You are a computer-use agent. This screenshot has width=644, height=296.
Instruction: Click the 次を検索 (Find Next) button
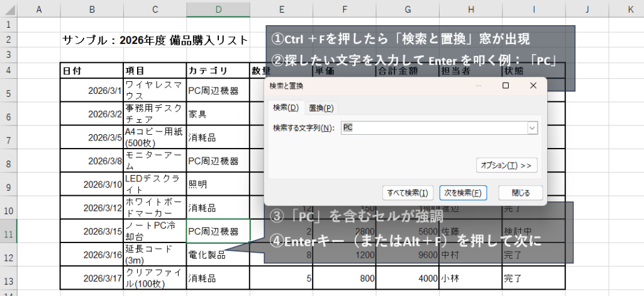click(x=462, y=193)
